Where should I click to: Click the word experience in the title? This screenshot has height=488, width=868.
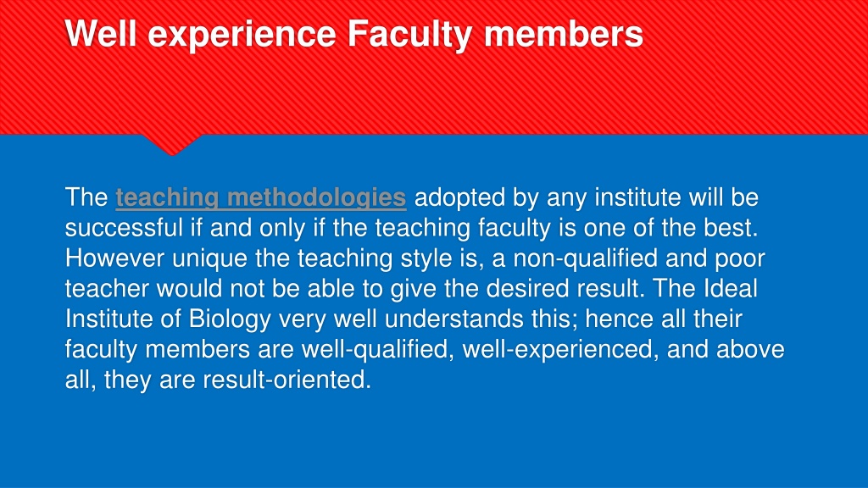(x=242, y=36)
